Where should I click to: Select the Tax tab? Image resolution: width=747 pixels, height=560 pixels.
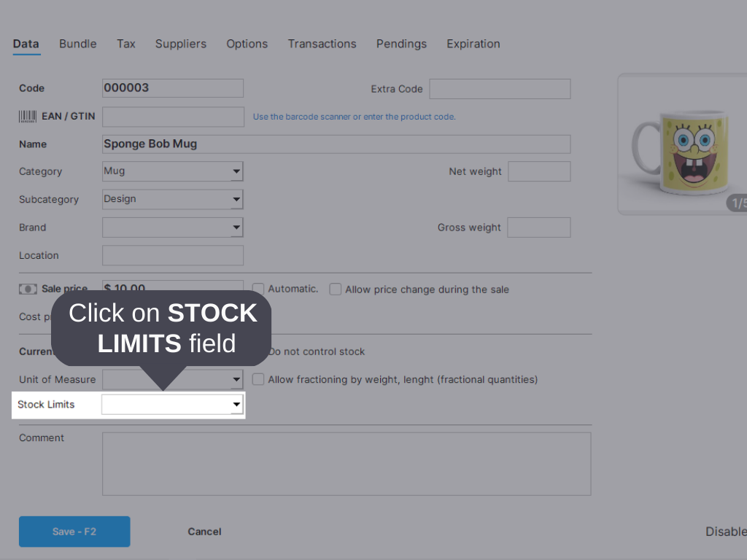point(125,44)
